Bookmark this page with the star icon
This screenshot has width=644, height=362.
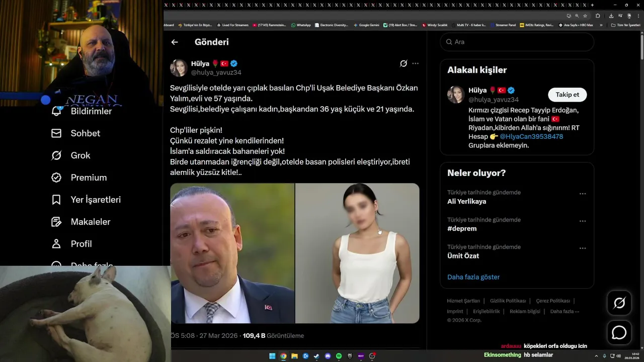(x=585, y=16)
